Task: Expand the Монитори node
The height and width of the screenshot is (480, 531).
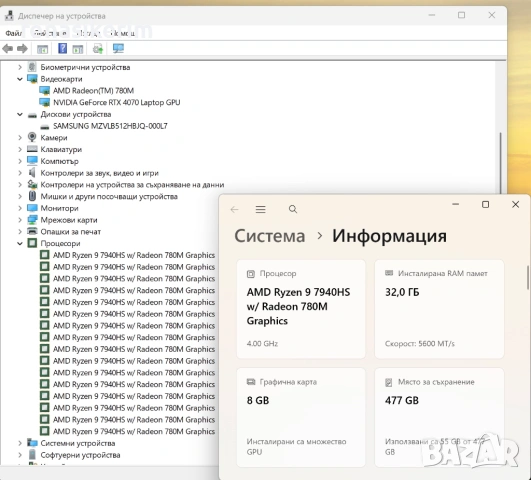Action: tap(20, 208)
